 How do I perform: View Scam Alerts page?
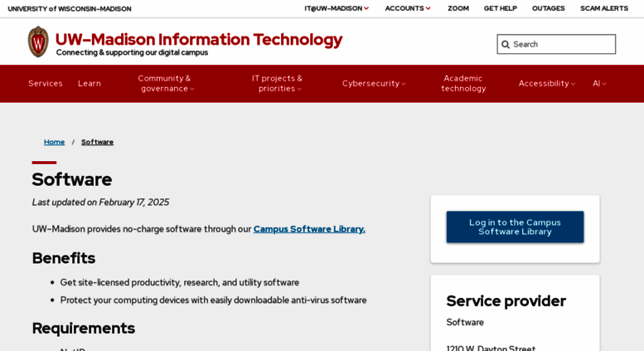point(604,8)
